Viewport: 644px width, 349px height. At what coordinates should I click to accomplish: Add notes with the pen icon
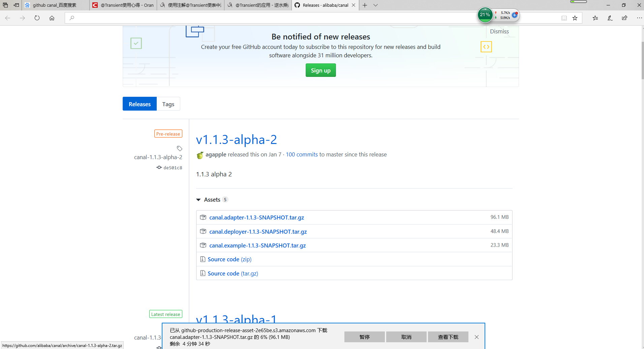click(x=610, y=18)
